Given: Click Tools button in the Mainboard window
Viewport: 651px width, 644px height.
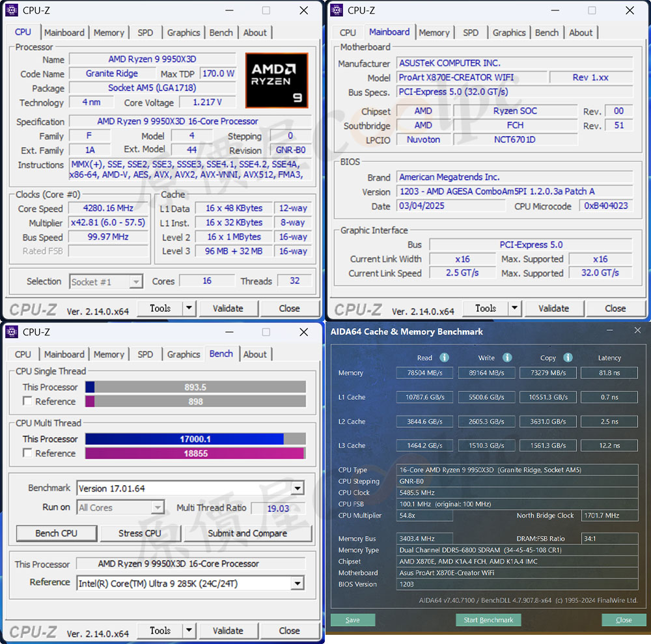Looking at the screenshot, I should click(x=486, y=308).
